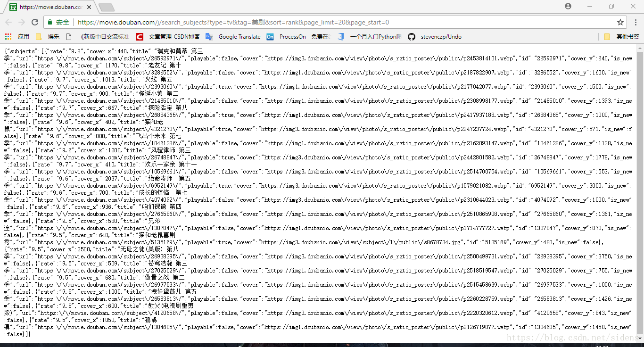
Task: Click the title text "骸骨之战 第二"
Action: 165,277
